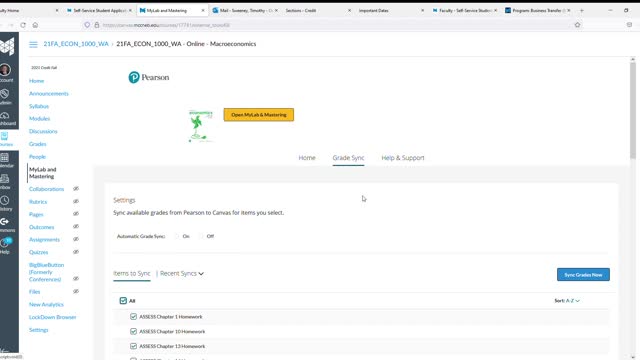Turn Automatic Grade Sync On
Viewport: 640px width, 360px height.
click(177, 236)
